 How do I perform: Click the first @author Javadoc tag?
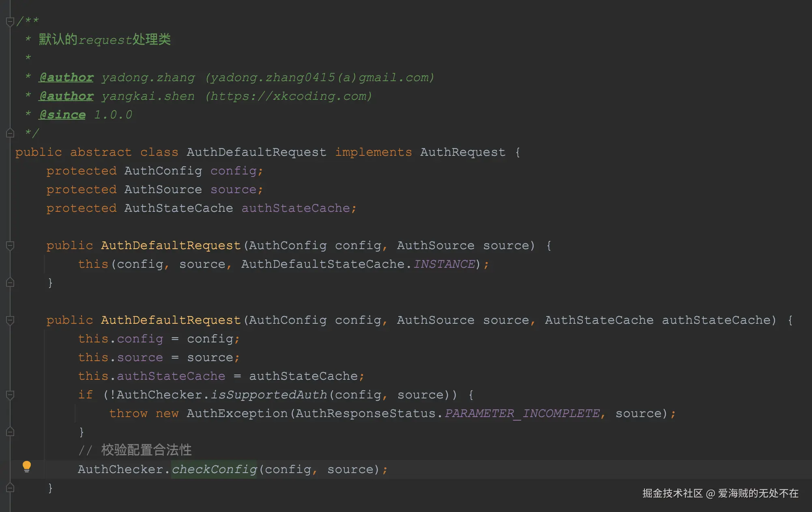click(66, 77)
